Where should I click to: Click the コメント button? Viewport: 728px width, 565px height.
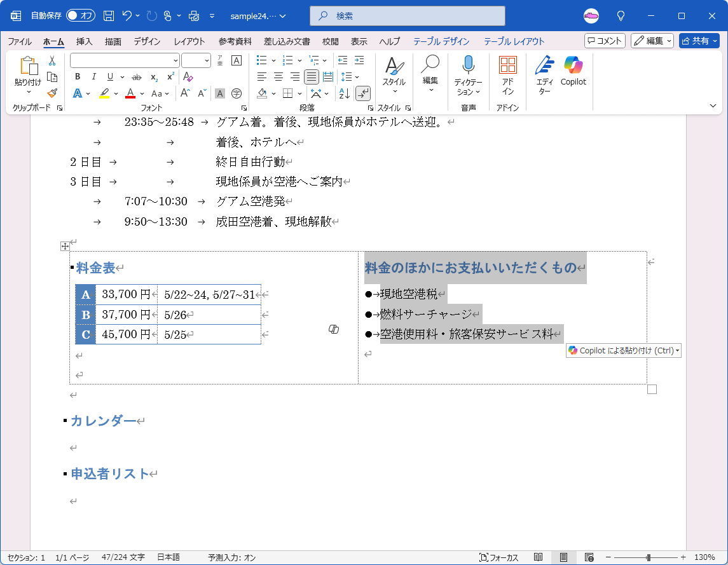click(x=605, y=41)
